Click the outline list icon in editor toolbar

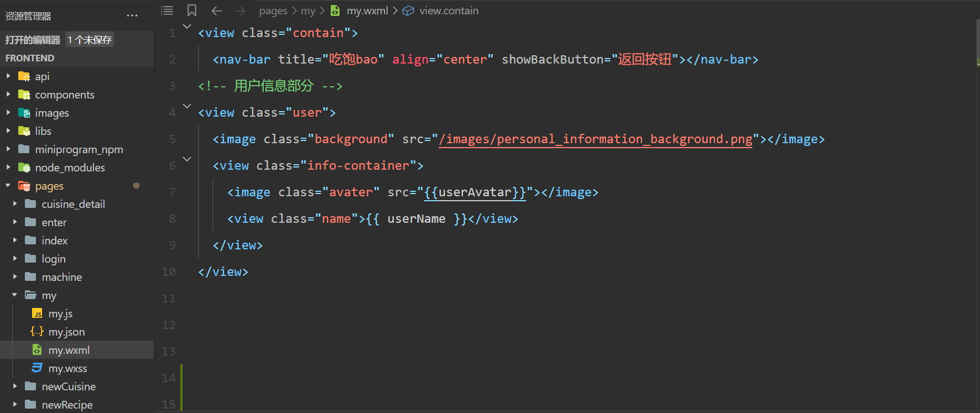click(x=167, y=11)
